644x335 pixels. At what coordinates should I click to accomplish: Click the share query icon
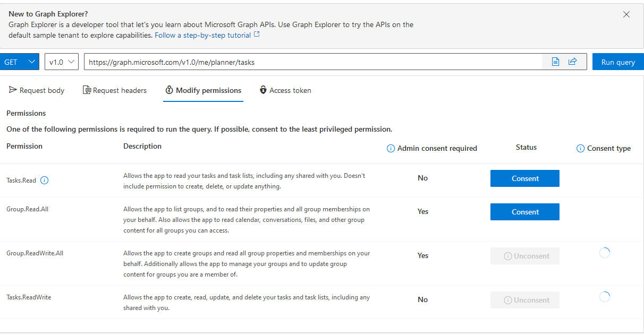pos(572,62)
